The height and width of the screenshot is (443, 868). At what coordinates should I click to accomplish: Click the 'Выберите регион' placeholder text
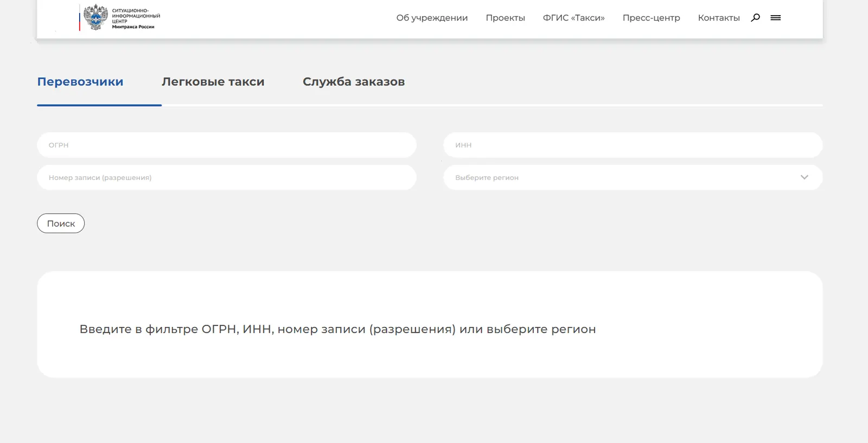487,178
